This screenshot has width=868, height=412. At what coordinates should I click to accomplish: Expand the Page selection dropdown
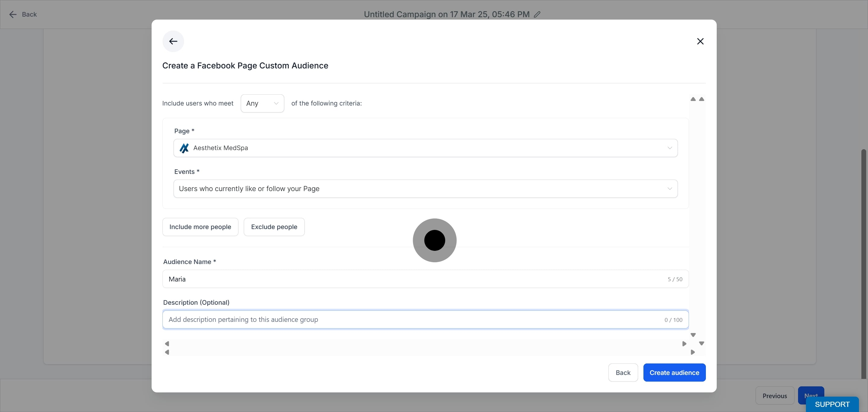pyautogui.click(x=425, y=148)
